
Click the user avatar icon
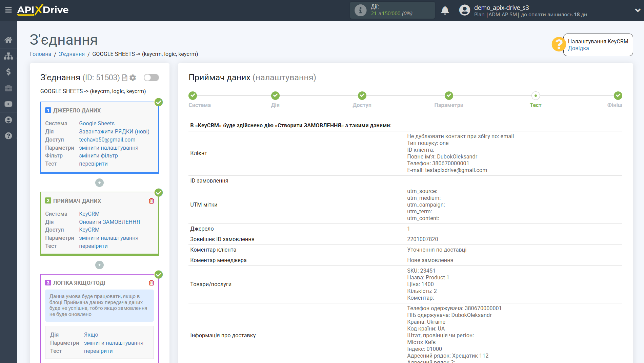465,10
